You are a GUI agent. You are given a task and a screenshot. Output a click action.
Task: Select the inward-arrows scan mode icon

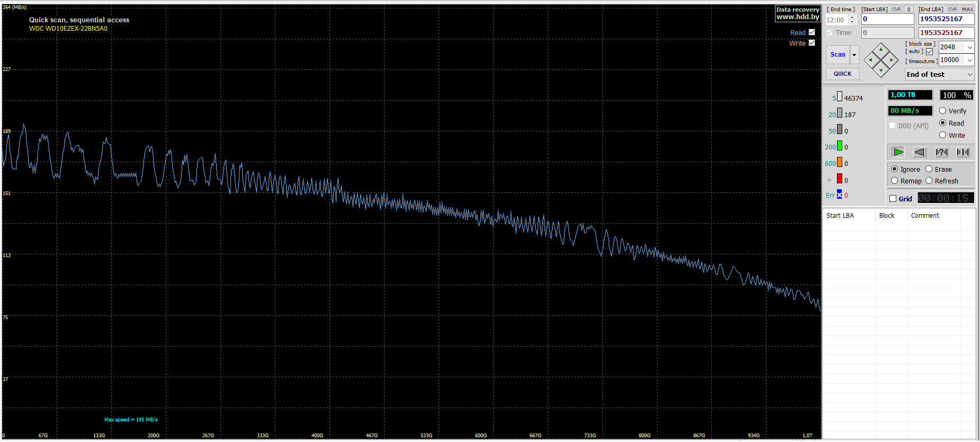(963, 152)
